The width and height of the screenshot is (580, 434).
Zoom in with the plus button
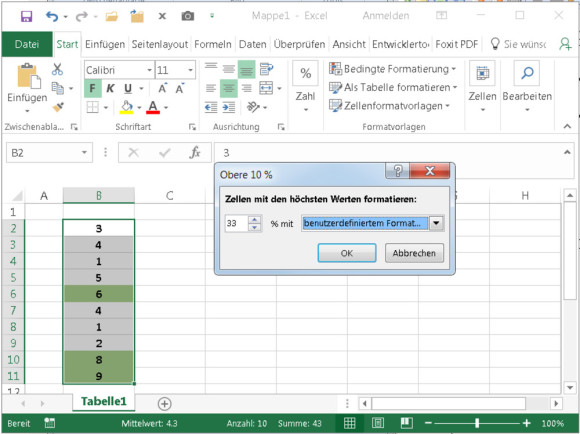click(x=527, y=423)
